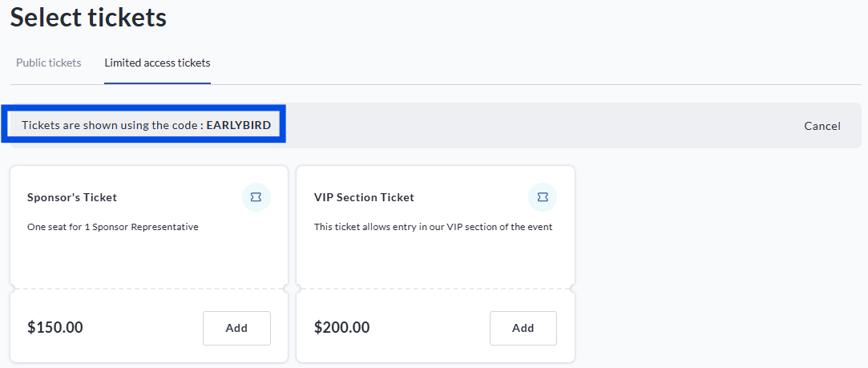Add the $200.00 VIP Section Ticket

[x=523, y=328]
